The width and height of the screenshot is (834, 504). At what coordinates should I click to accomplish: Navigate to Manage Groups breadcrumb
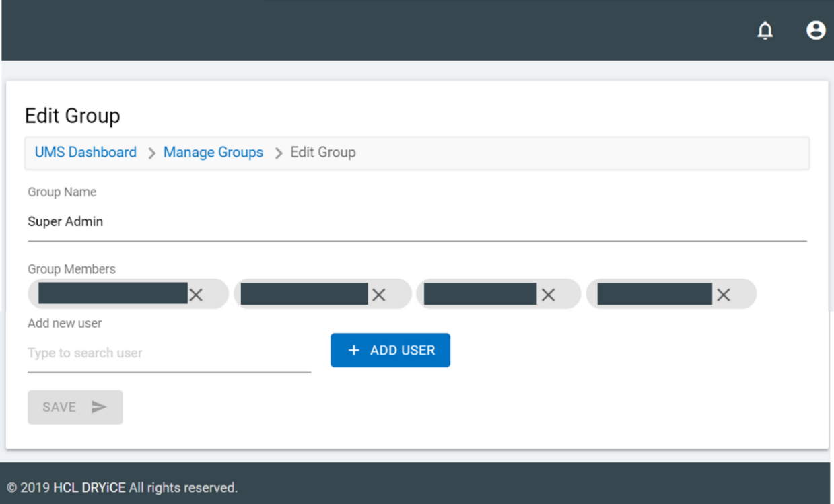[213, 153]
